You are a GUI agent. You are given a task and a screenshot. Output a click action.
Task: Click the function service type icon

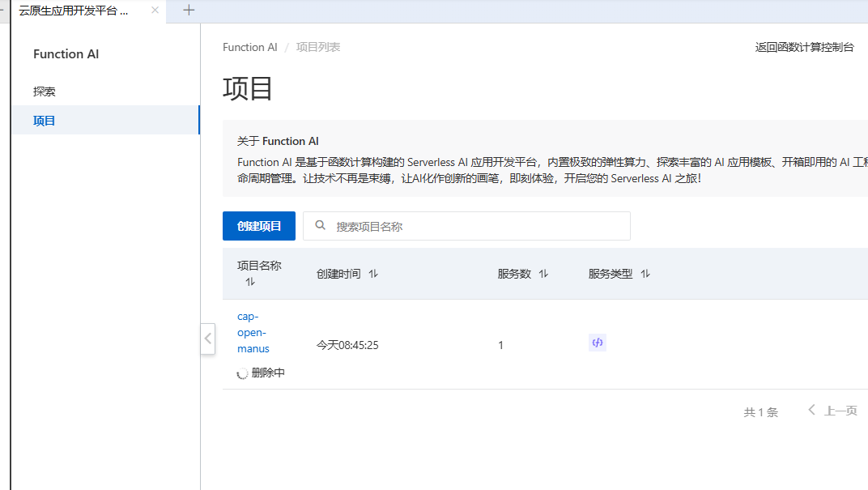click(598, 343)
